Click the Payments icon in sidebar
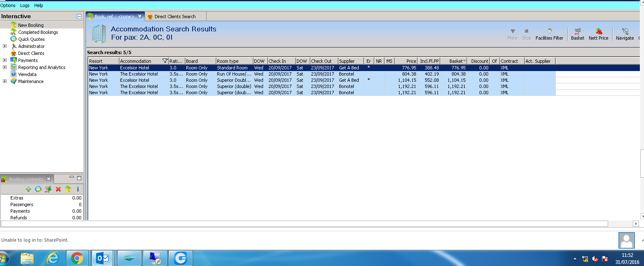 pyautogui.click(x=14, y=60)
